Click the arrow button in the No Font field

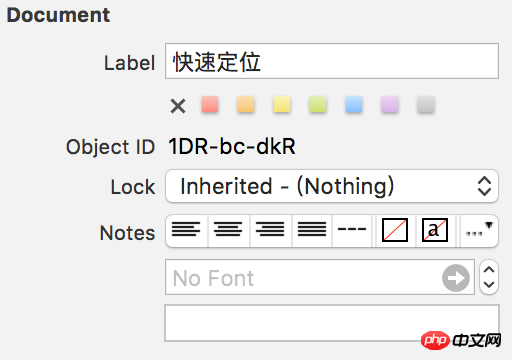coord(456,278)
